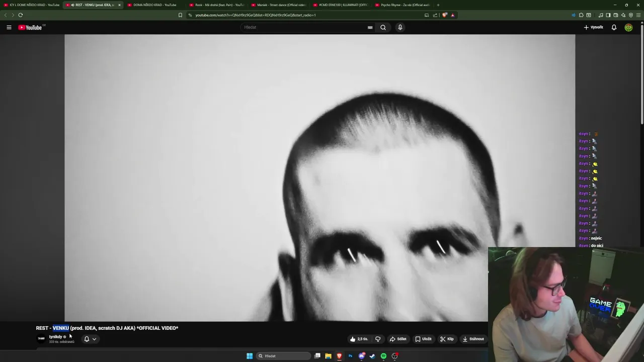Screen dimensions: 644x362
Task: Open the Maniak - Street dance tab
Action: point(279,5)
